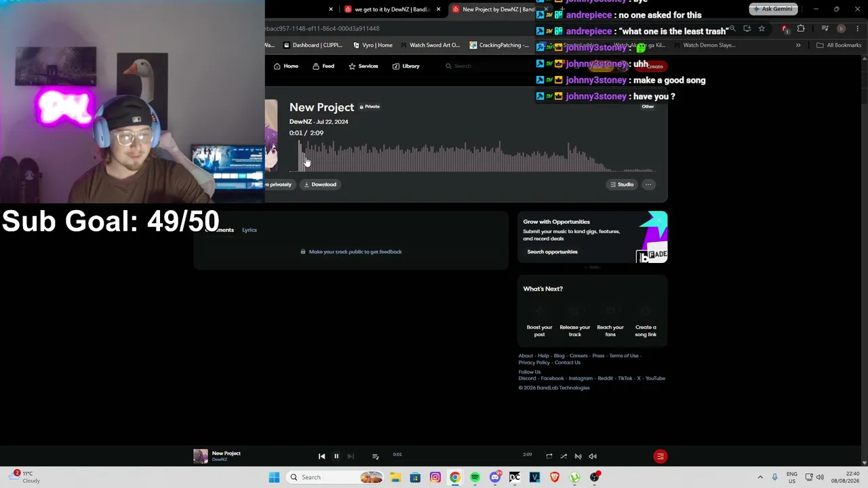Open File Explorer from the taskbar
Viewport: 868px width, 488px height.
pyautogui.click(x=395, y=477)
